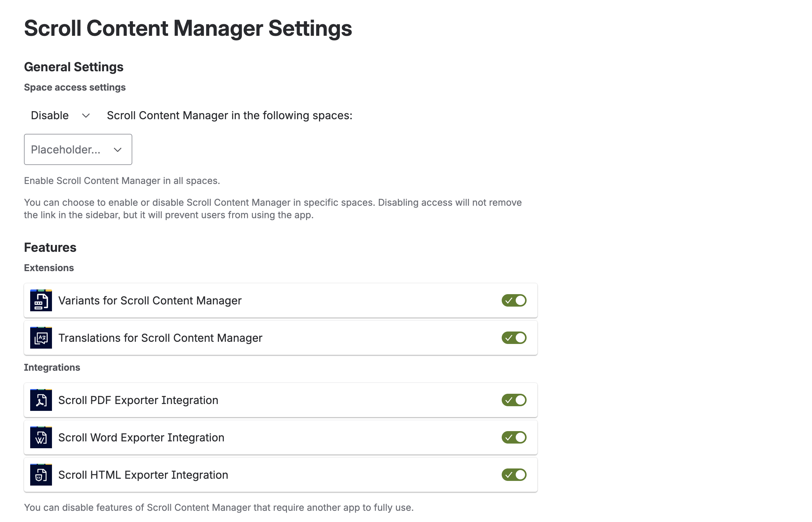The image size is (812, 522).
Task: Disable the Scroll PDF Exporter Integration
Action: (x=514, y=400)
